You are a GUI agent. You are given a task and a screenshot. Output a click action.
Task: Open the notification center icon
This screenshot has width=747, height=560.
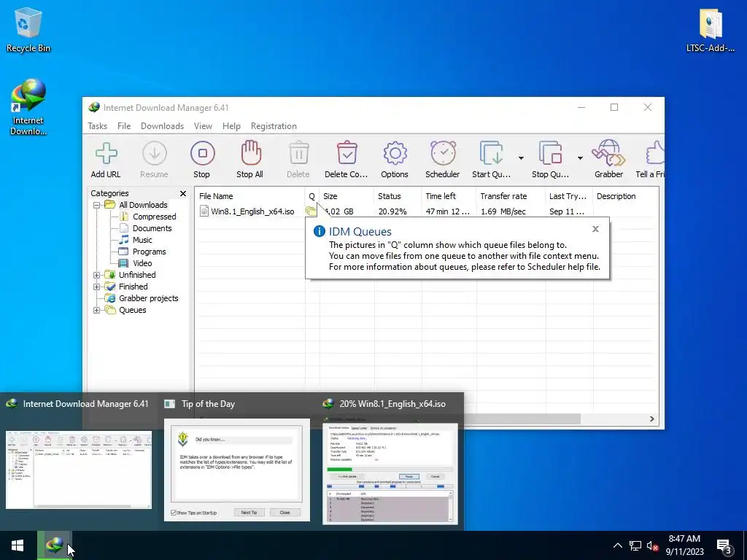pos(724,546)
